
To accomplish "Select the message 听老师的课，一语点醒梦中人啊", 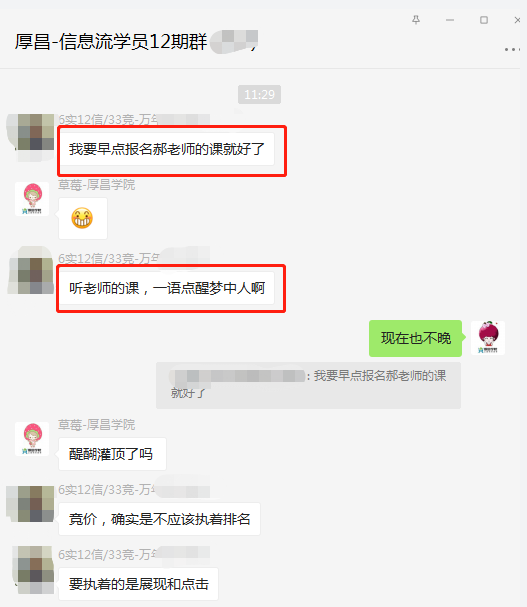I will (167, 288).
